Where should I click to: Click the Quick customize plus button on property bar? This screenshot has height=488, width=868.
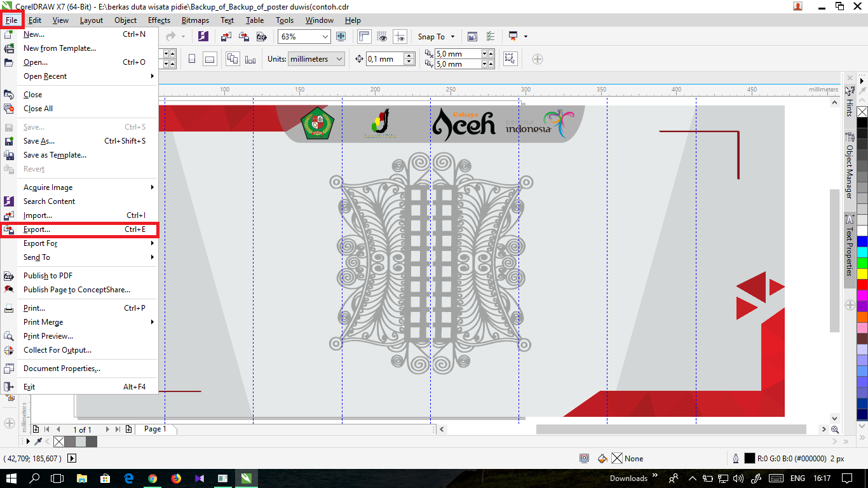pyautogui.click(x=538, y=59)
